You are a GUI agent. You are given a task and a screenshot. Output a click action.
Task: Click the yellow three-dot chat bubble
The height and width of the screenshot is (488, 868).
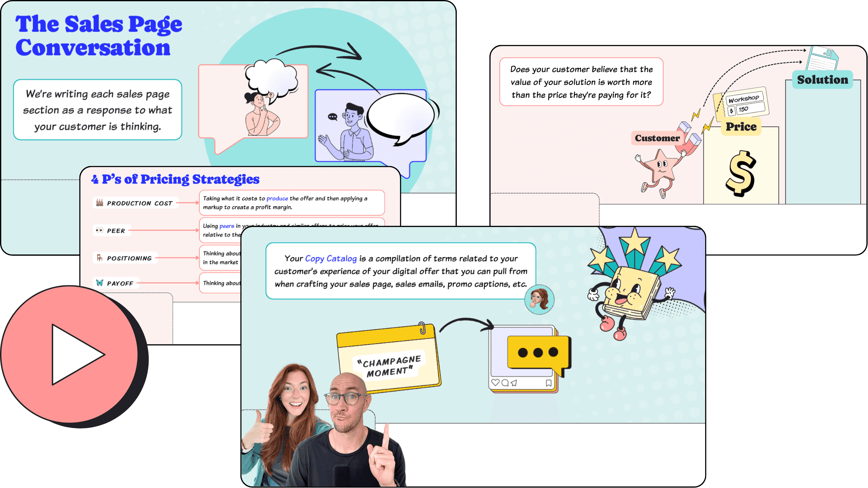click(537, 353)
